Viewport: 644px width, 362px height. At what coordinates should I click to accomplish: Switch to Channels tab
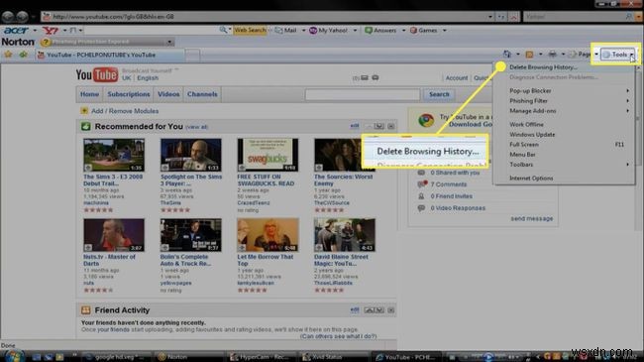coord(202,94)
